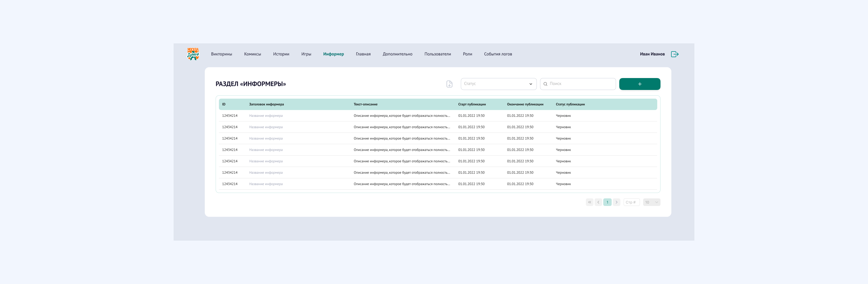This screenshot has height=284, width=868.
Task: Click the Стр # page number field
Action: [631, 202]
